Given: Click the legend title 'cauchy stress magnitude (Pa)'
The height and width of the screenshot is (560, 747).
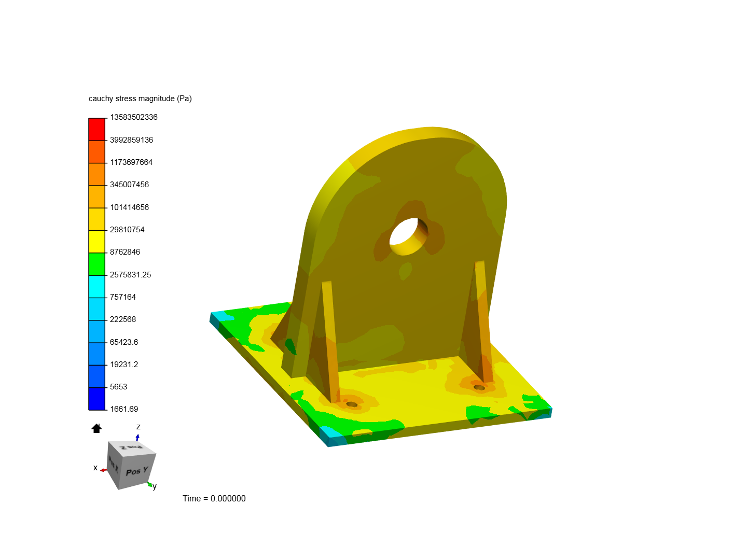Looking at the screenshot, I should [140, 99].
